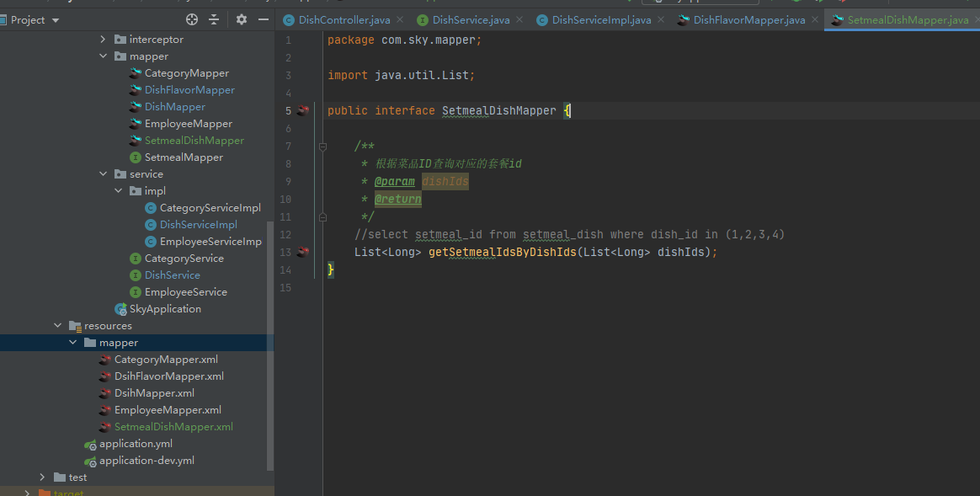Collapse the resources folder
This screenshot has height=496, width=980.
[58, 326]
